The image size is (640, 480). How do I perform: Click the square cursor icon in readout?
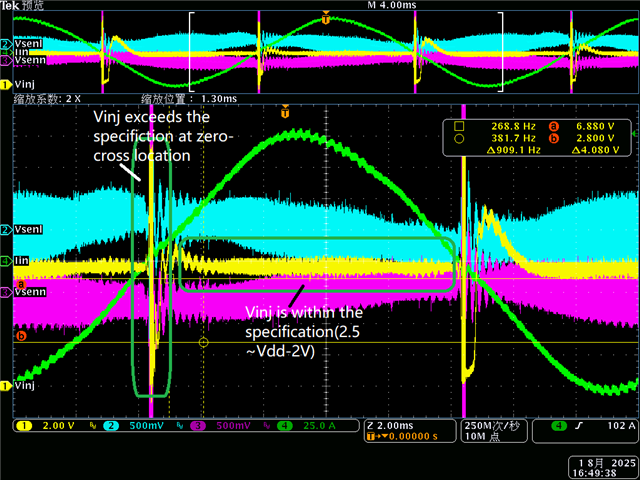click(x=459, y=126)
